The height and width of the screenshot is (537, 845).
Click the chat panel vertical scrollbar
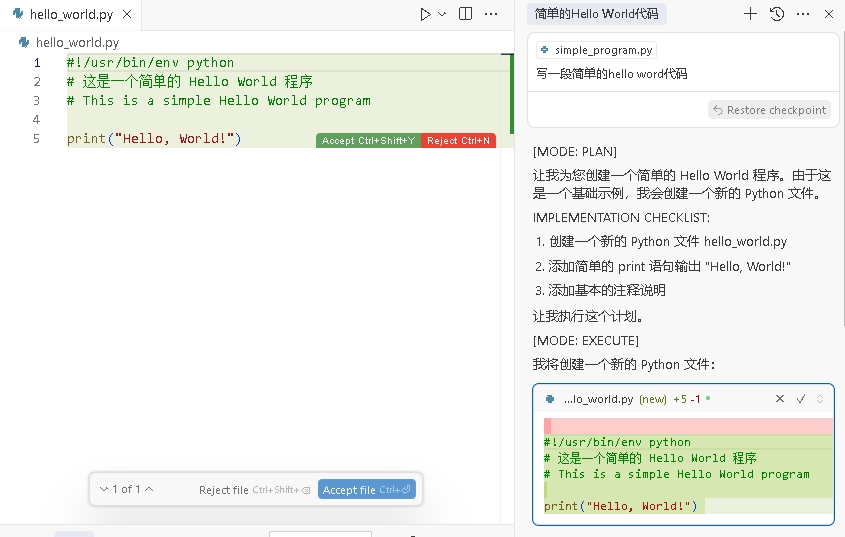click(842, 178)
